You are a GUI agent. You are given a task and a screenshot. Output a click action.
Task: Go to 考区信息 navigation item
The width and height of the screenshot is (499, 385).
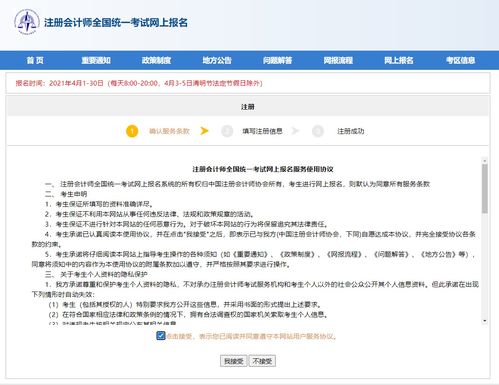tap(461, 60)
